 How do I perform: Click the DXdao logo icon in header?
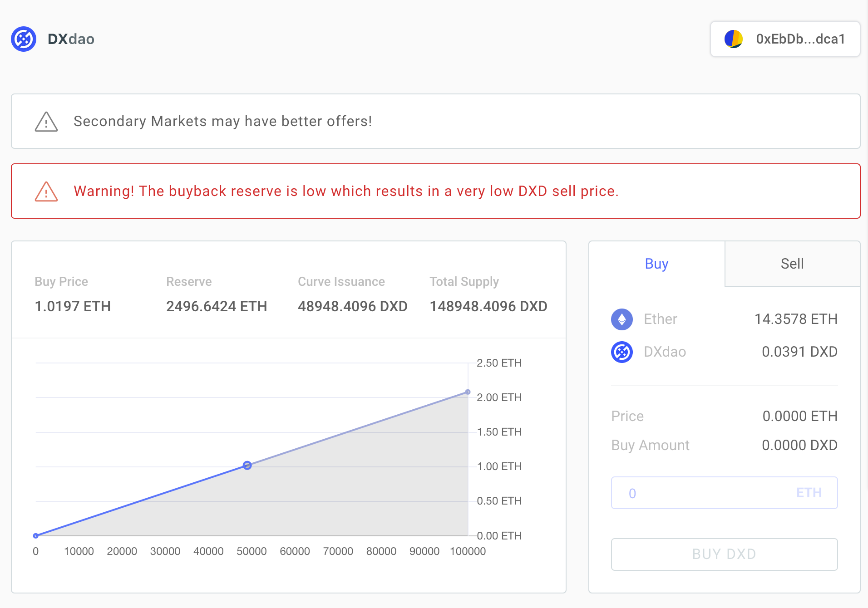pos(24,39)
